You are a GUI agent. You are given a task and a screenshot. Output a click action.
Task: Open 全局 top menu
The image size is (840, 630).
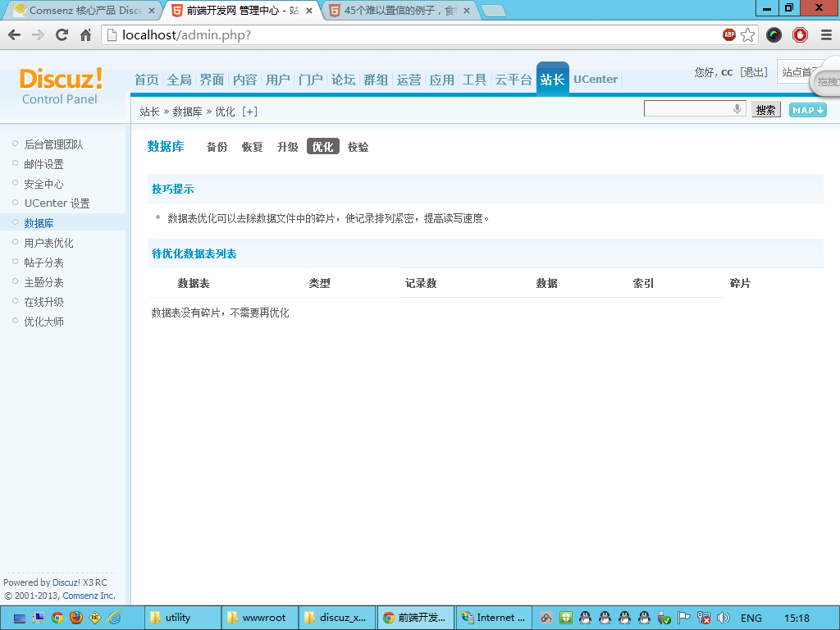tap(180, 80)
